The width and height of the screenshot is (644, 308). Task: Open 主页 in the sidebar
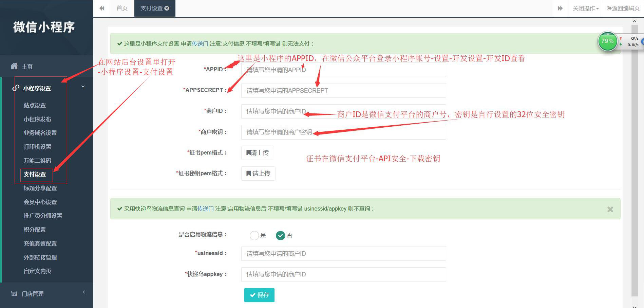click(x=27, y=67)
